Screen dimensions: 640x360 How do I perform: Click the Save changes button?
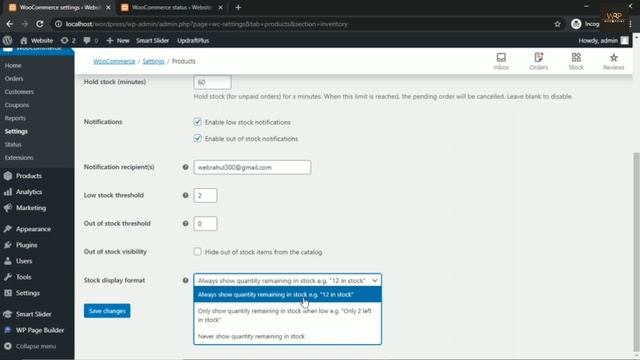pyautogui.click(x=107, y=311)
